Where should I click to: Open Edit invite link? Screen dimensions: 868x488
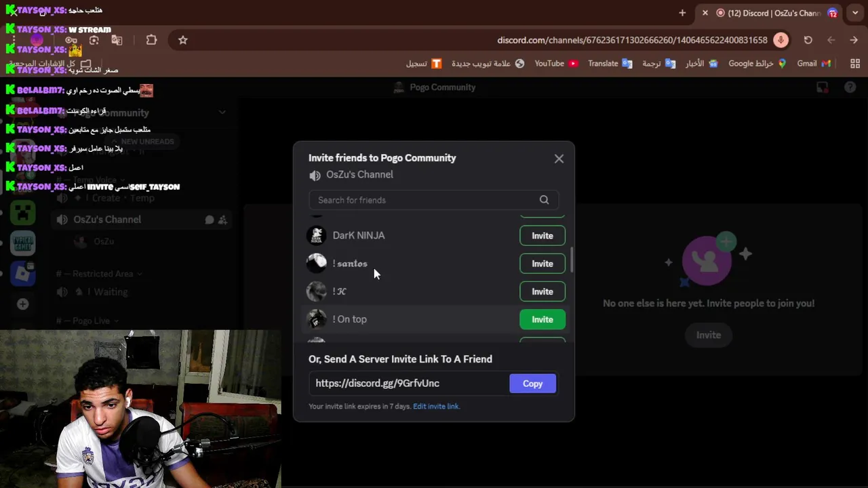(436, 407)
